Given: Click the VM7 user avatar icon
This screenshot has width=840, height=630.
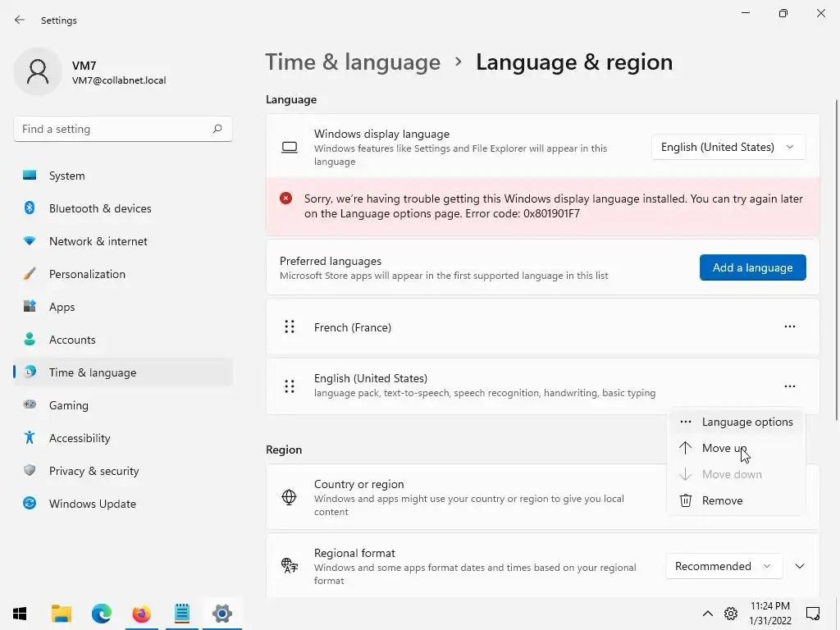Looking at the screenshot, I should pyautogui.click(x=38, y=72).
